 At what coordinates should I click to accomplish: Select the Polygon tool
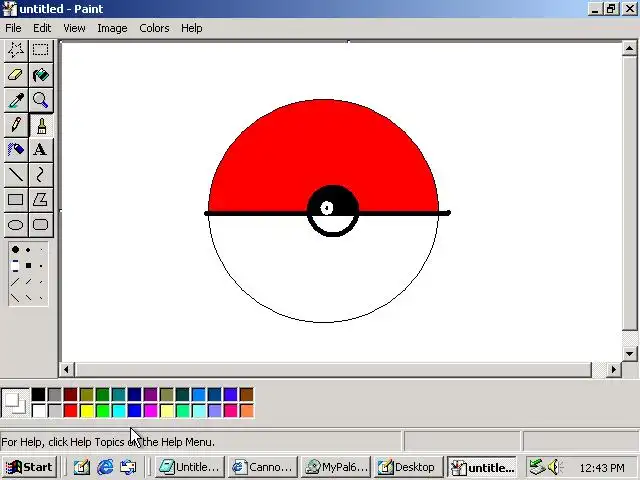pyautogui.click(x=40, y=200)
